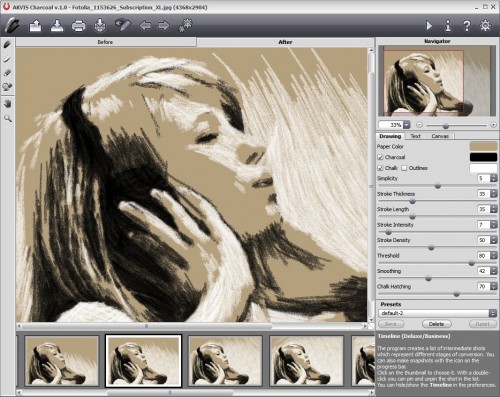Screen dimensions: 500x397
Task: Select the hand pan tool
Action: 7,104
